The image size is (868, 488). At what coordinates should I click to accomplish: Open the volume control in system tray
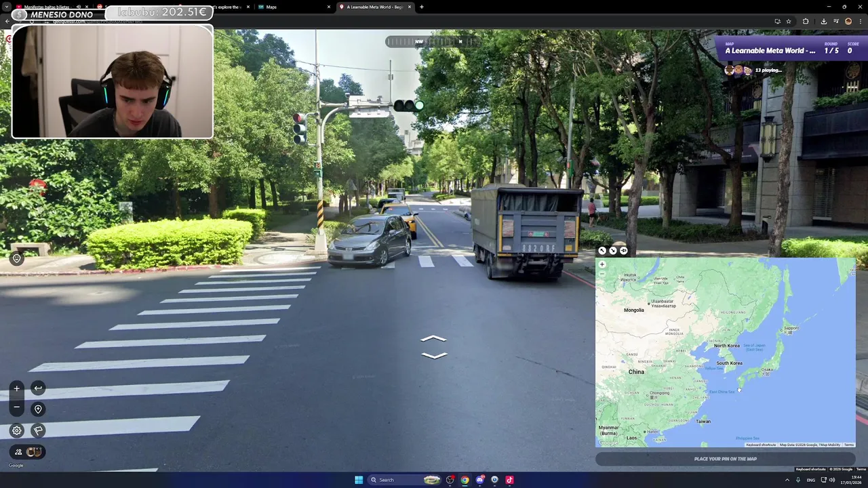(x=832, y=480)
